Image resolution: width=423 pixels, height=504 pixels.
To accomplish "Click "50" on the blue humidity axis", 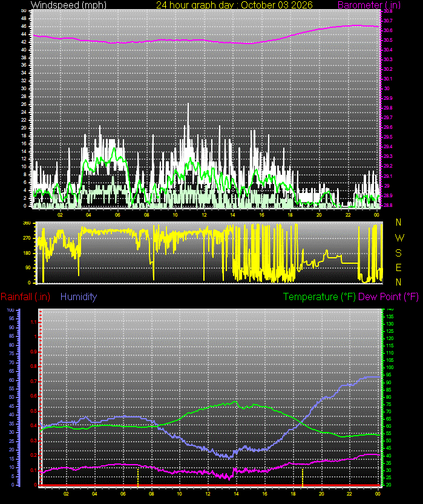I will click(11, 398).
